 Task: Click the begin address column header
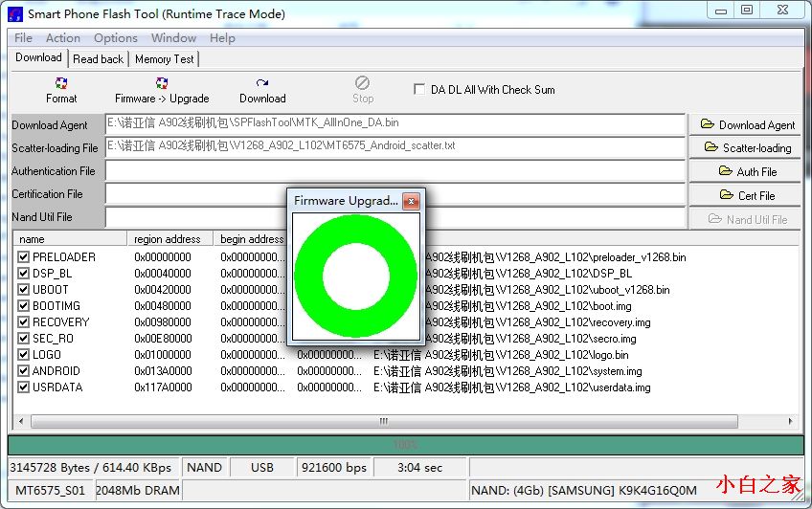pos(251,239)
